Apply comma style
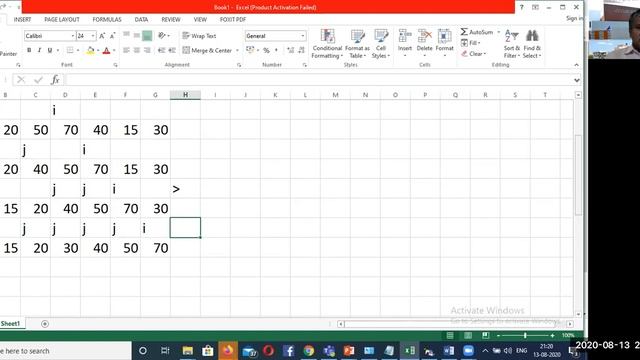 coord(276,50)
